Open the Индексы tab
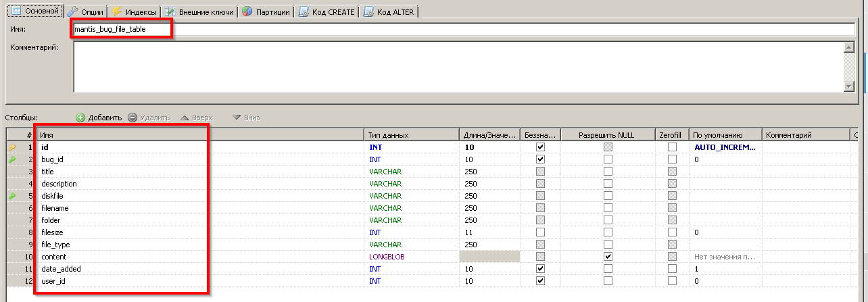The image size is (868, 302). coord(134,11)
